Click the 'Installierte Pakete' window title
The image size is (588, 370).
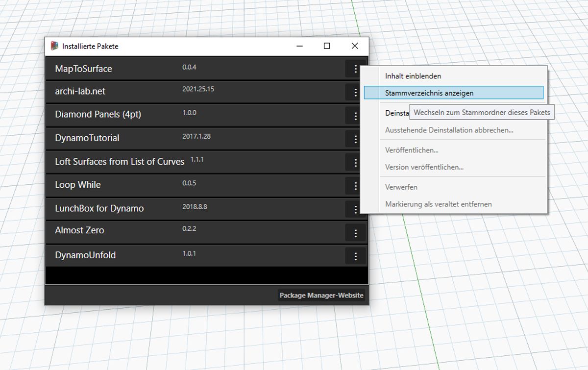tap(90, 46)
